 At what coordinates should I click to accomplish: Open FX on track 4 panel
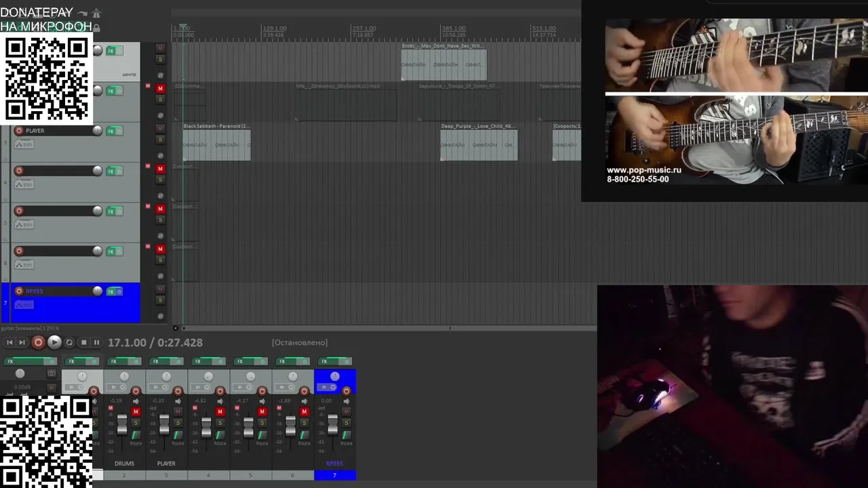pyautogui.click(x=111, y=171)
